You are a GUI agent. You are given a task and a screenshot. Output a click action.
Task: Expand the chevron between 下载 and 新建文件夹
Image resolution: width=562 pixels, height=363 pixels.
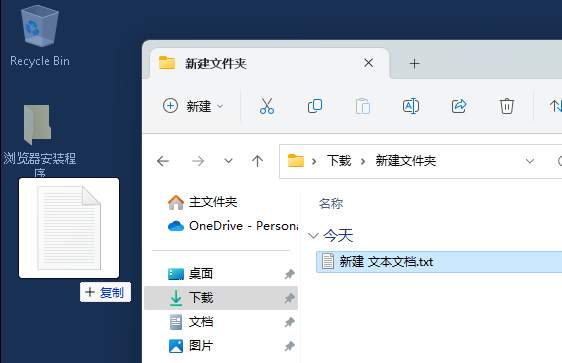click(x=363, y=161)
